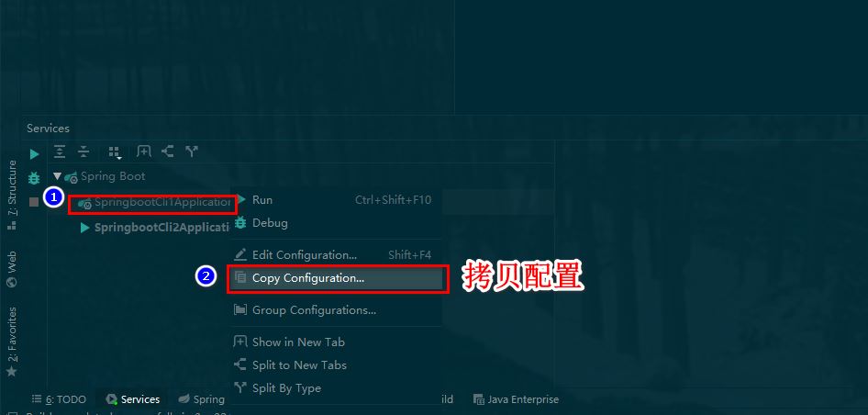This screenshot has width=868, height=415.
Task: Click the Open in New Tab toolbar icon
Action: coord(144,151)
